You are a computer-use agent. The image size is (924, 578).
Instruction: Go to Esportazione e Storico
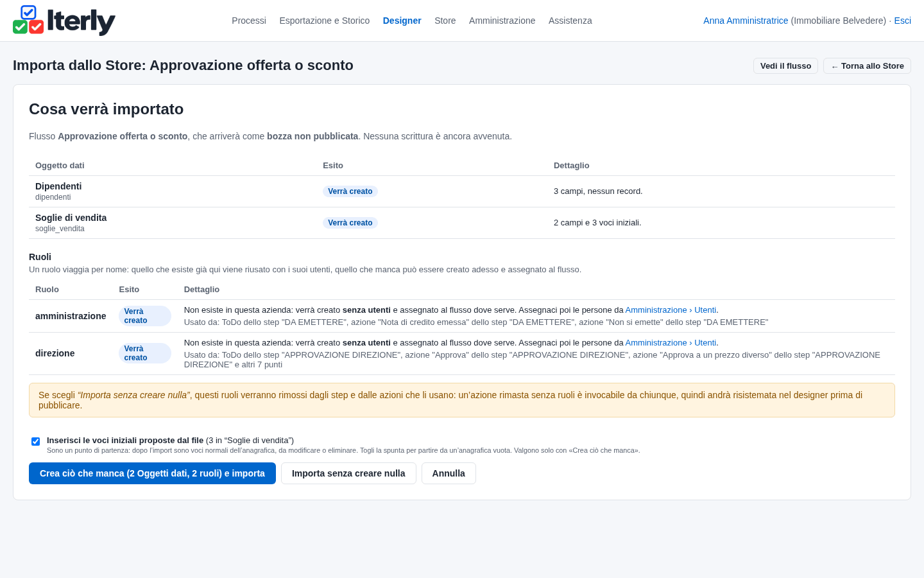pyautogui.click(x=325, y=21)
